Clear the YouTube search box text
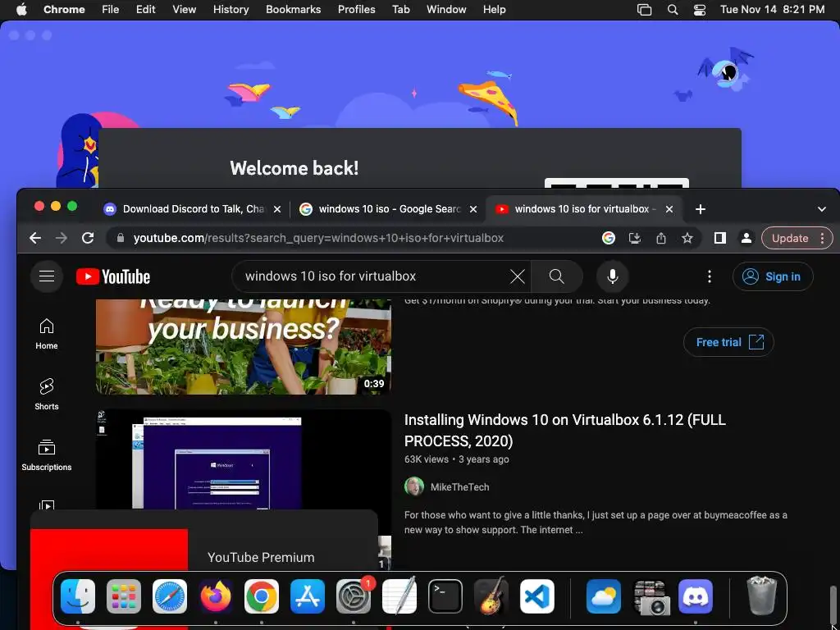The height and width of the screenshot is (630, 840). pyautogui.click(x=517, y=276)
